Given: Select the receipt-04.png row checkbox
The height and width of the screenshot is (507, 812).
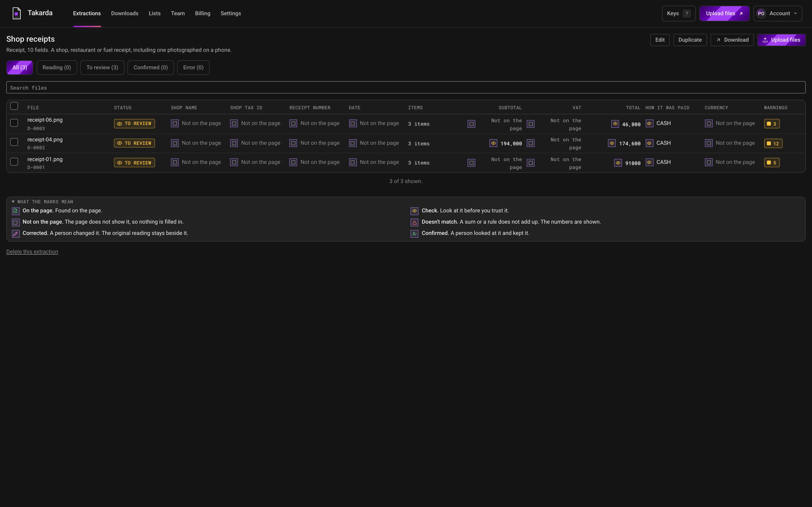Looking at the screenshot, I should [x=14, y=142].
